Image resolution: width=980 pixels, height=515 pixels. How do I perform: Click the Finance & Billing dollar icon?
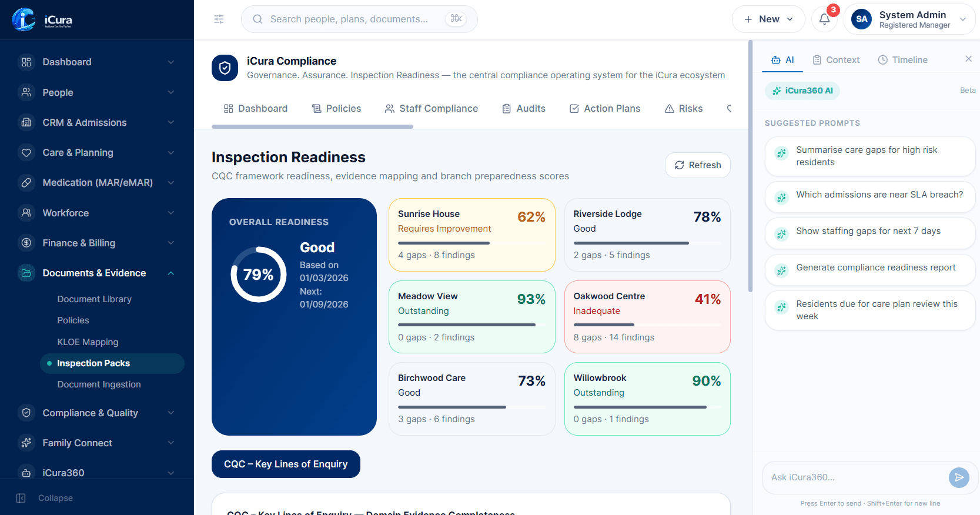pos(26,243)
